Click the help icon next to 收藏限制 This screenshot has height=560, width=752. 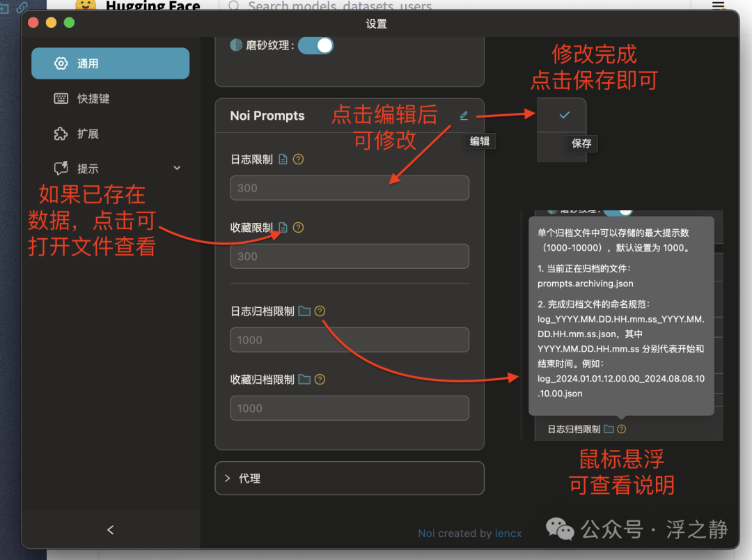click(x=298, y=228)
